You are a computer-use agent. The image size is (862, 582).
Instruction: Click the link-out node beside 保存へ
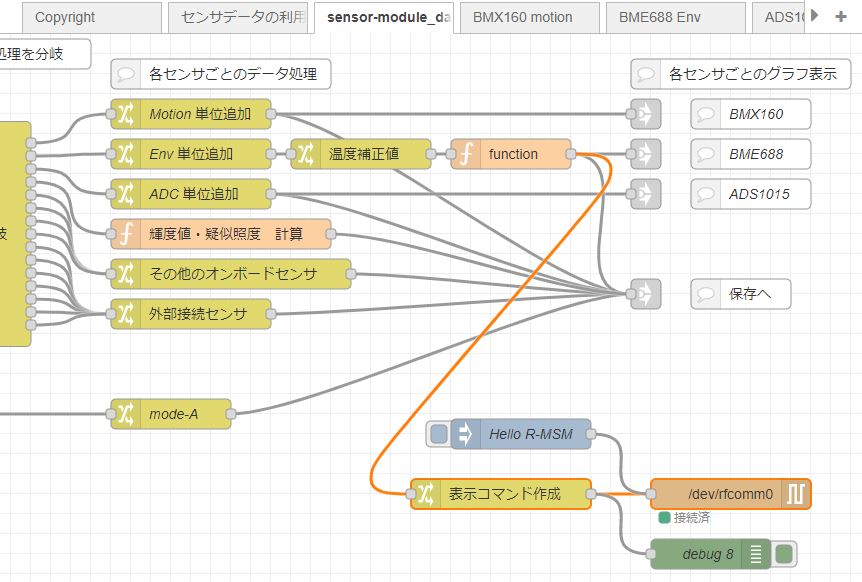(x=645, y=294)
